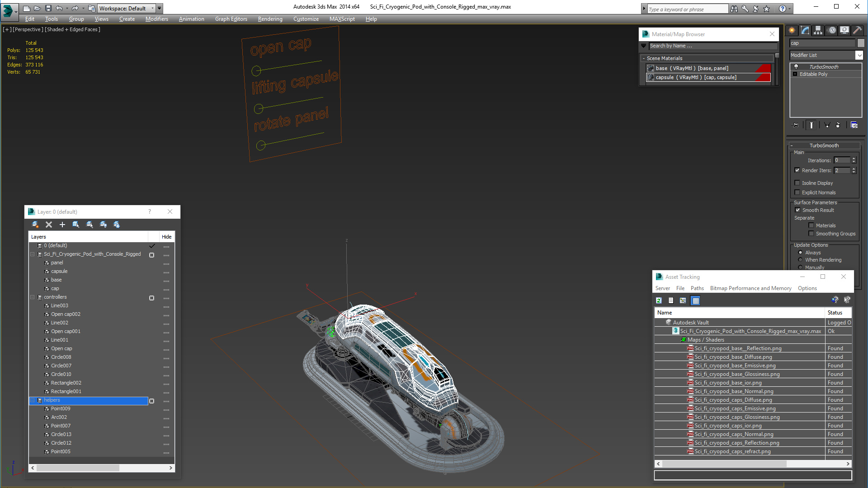Open the Modify command panel tab
This screenshot has height=488, width=868.
click(805, 30)
